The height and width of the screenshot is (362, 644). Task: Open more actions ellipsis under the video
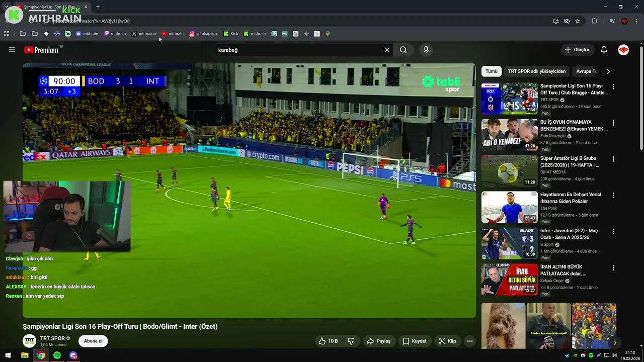[469, 341]
